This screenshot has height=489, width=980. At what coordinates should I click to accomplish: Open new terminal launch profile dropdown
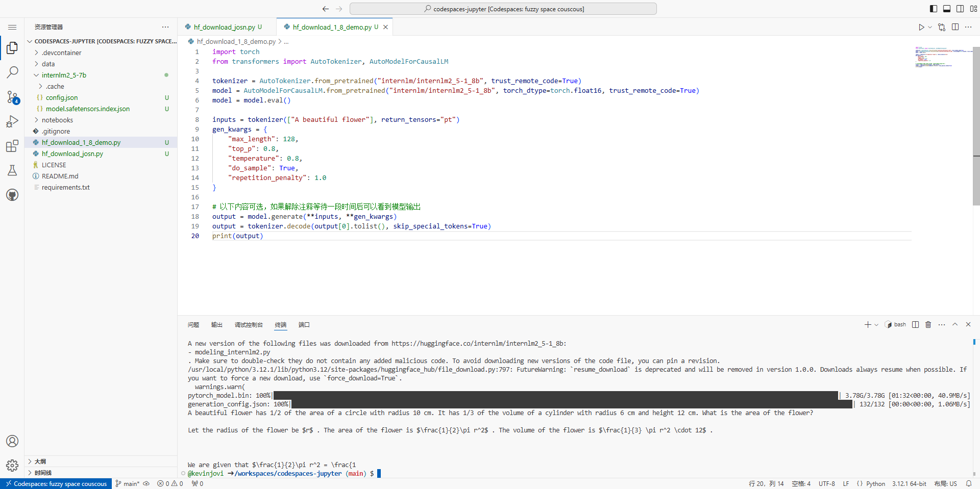[876, 324]
